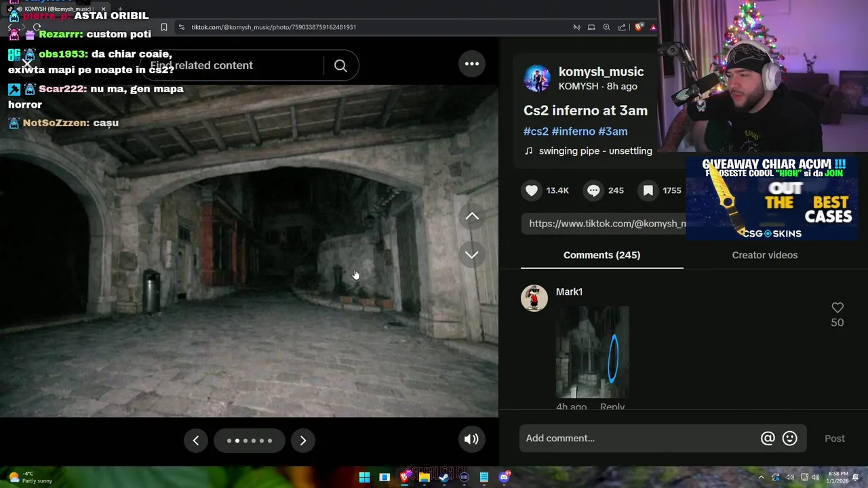The width and height of the screenshot is (868, 488).
Task: Open a new browser tab with plus
Action: point(119,9)
